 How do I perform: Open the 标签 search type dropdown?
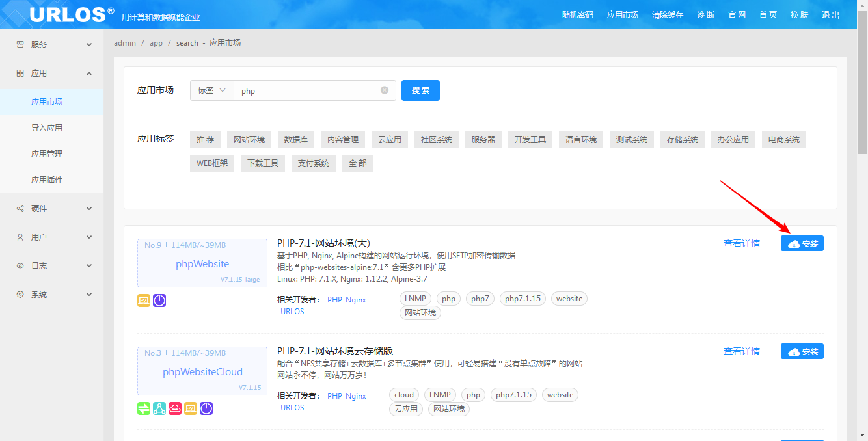[x=212, y=90]
